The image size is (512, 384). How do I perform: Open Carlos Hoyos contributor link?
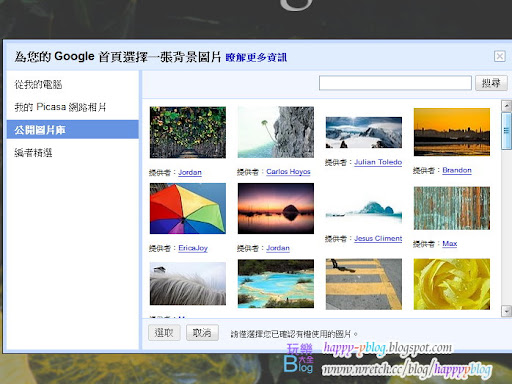pyautogui.click(x=288, y=172)
